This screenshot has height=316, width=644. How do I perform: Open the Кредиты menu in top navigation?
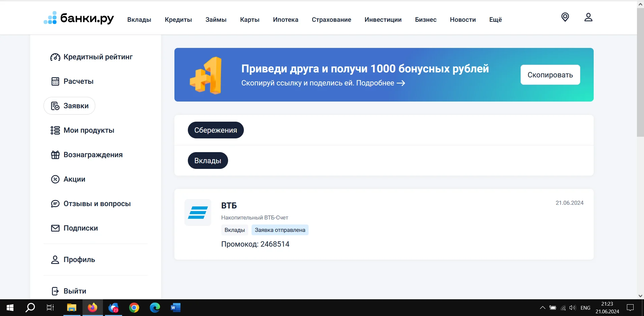click(178, 20)
